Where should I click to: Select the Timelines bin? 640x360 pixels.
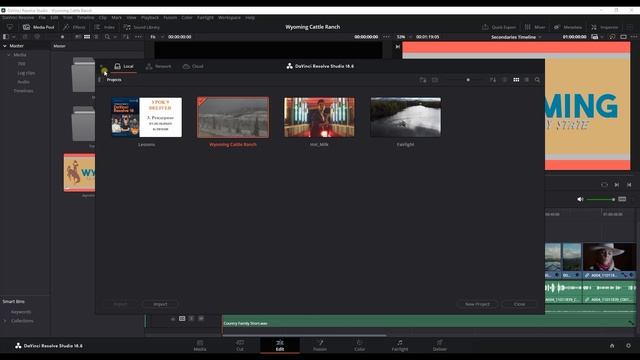click(x=23, y=91)
